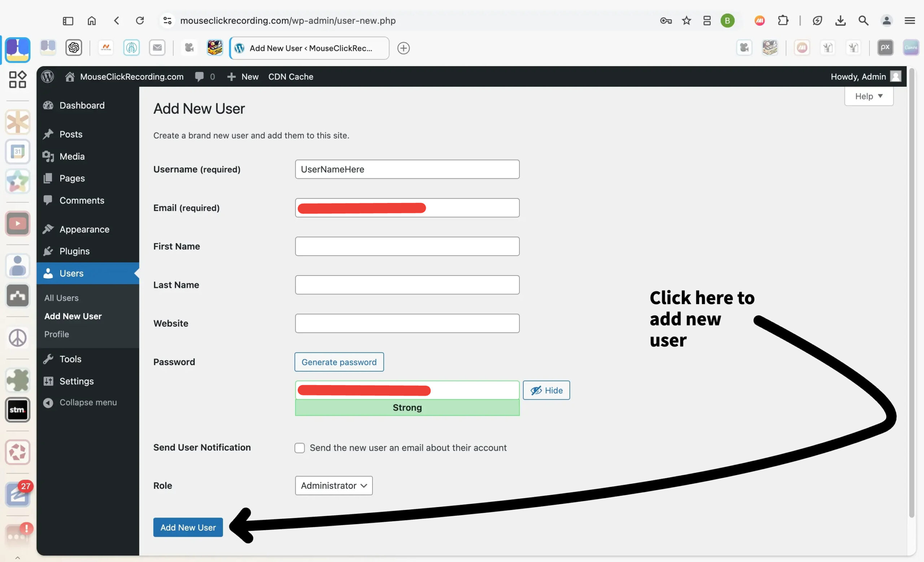Open Plugins in the sidebar menu

(x=74, y=251)
